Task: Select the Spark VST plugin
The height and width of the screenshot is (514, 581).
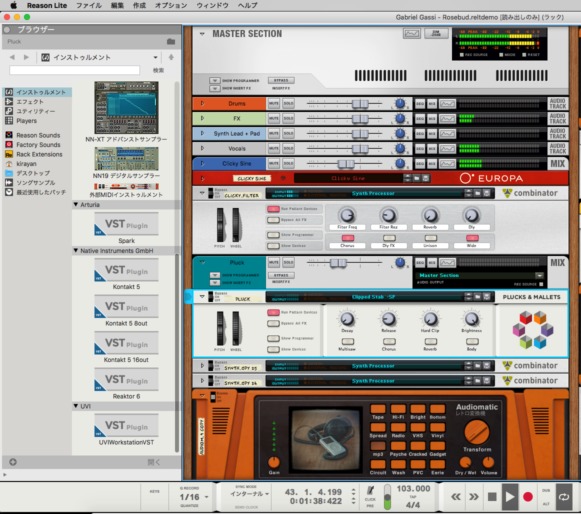Action: click(x=126, y=224)
